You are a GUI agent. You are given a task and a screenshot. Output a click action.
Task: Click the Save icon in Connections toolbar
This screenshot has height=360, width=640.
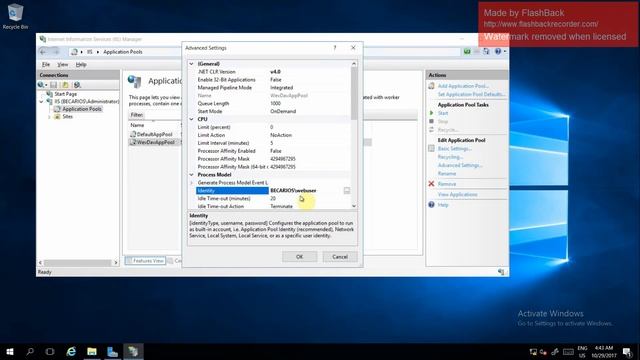53,85
